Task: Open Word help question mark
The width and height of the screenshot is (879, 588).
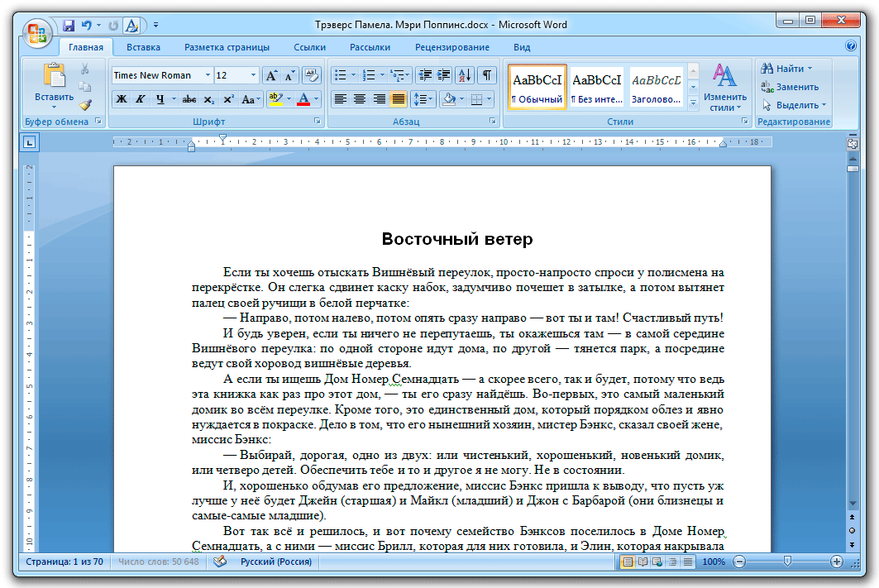Action: tap(850, 46)
